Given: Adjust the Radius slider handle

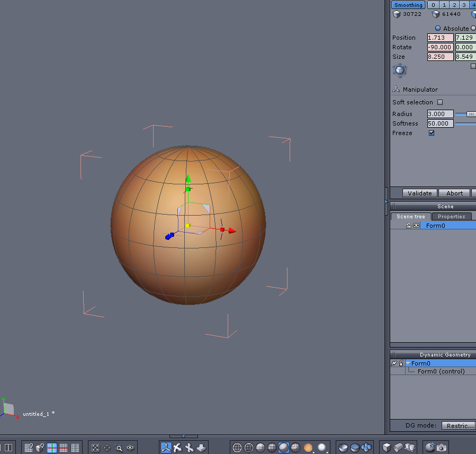Looking at the screenshot, I should (x=471, y=114).
